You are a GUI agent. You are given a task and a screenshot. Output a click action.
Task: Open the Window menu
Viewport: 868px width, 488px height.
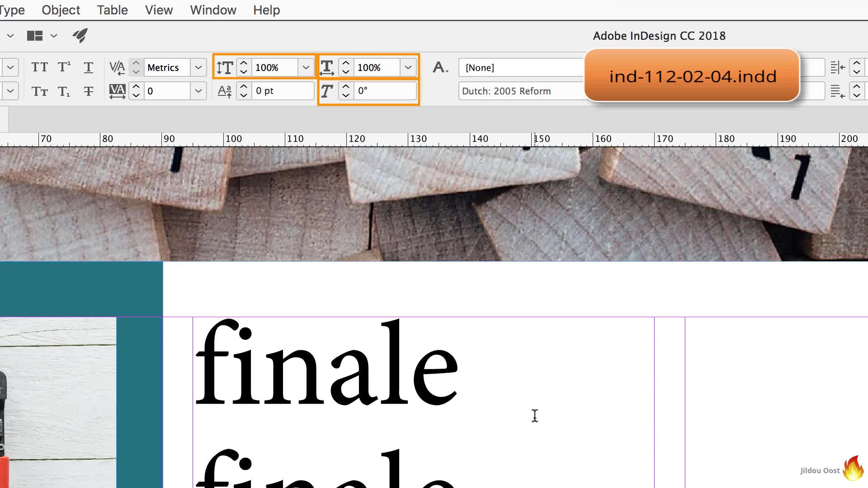(213, 10)
